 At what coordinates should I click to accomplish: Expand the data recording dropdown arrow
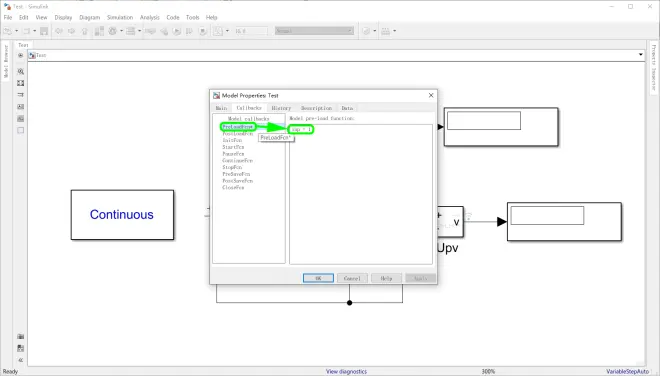[227, 31]
